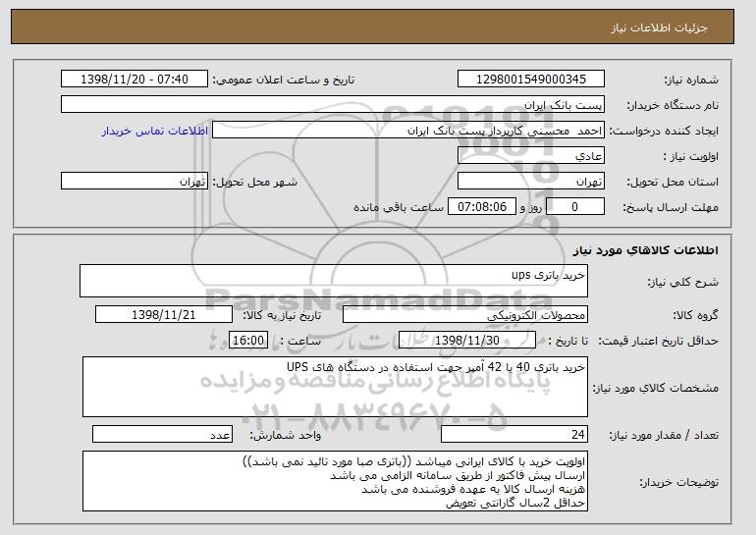Select the public announcement date field 1398/11/20 - 07:40
Viewport: 756px width, 535px height.
[135, 80]
